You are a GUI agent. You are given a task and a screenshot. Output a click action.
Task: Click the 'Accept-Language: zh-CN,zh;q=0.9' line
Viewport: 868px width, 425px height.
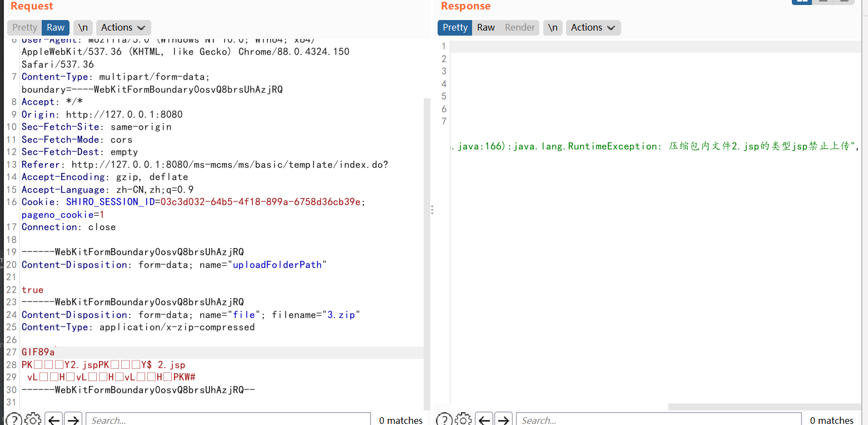[x=108, y=190]
